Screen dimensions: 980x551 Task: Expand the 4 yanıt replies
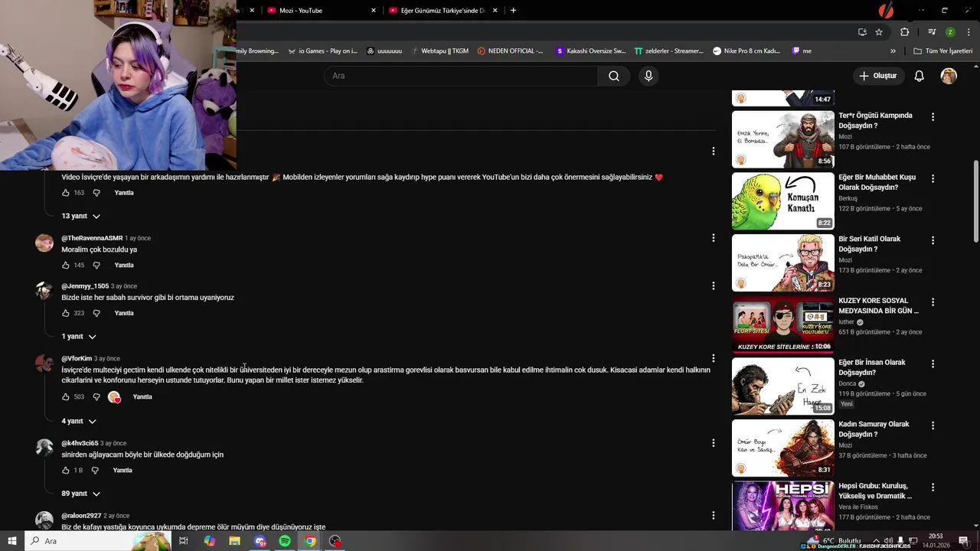point(79,422)
